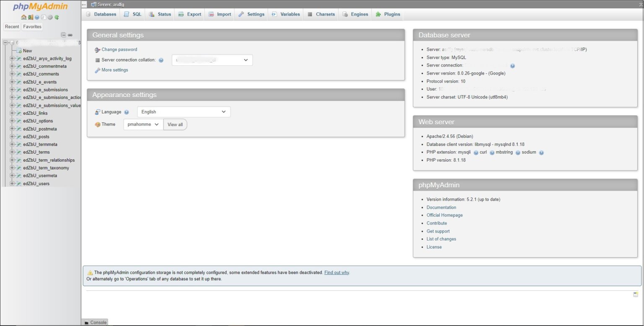Image resolution: width=644 pixels, height=326 pixels.
Task: Click the help icon beside Server connection collation
Action: click(x=161, y=60)
